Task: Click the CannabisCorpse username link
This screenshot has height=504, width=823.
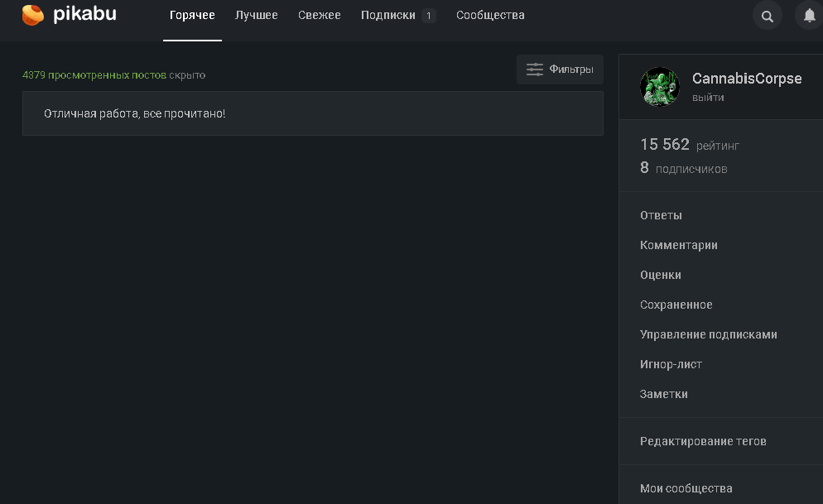Action: (747, 79)
